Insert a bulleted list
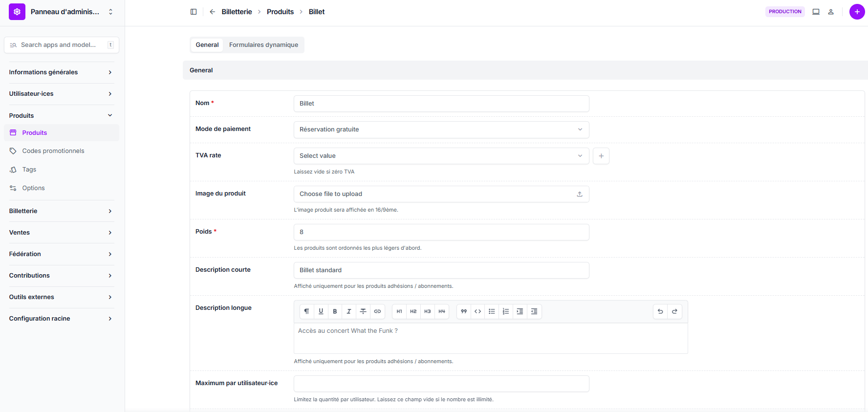The width and height of the screenshot is (868, 412). [x=492, y=311]
